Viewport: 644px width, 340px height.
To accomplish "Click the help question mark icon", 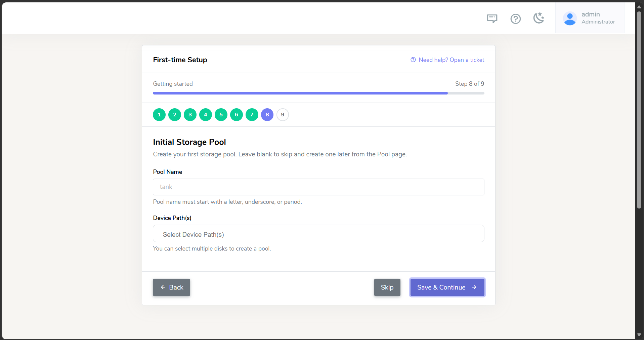I will [x=515, y=18].
